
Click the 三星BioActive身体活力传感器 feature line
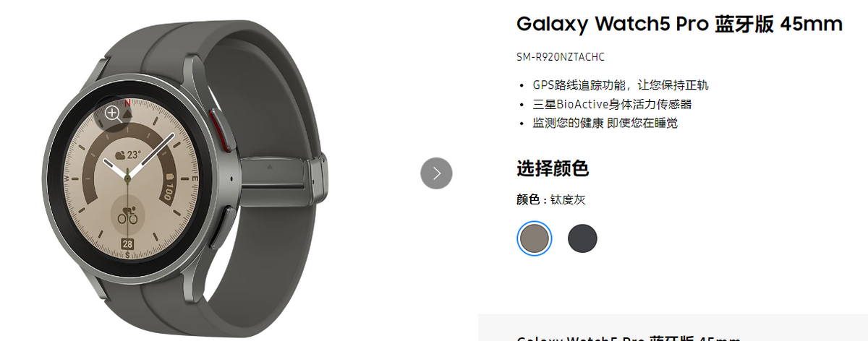[x=613, y=104]
